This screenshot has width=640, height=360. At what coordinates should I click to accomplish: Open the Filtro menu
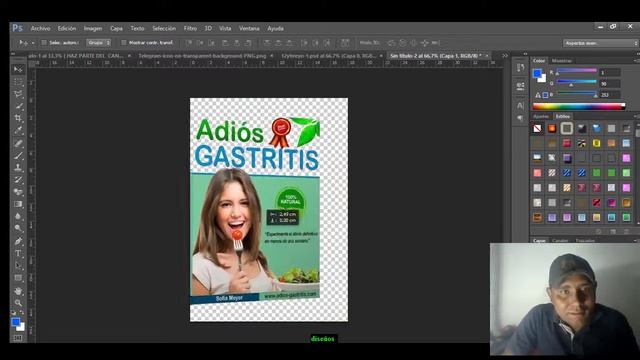[190, 28]
